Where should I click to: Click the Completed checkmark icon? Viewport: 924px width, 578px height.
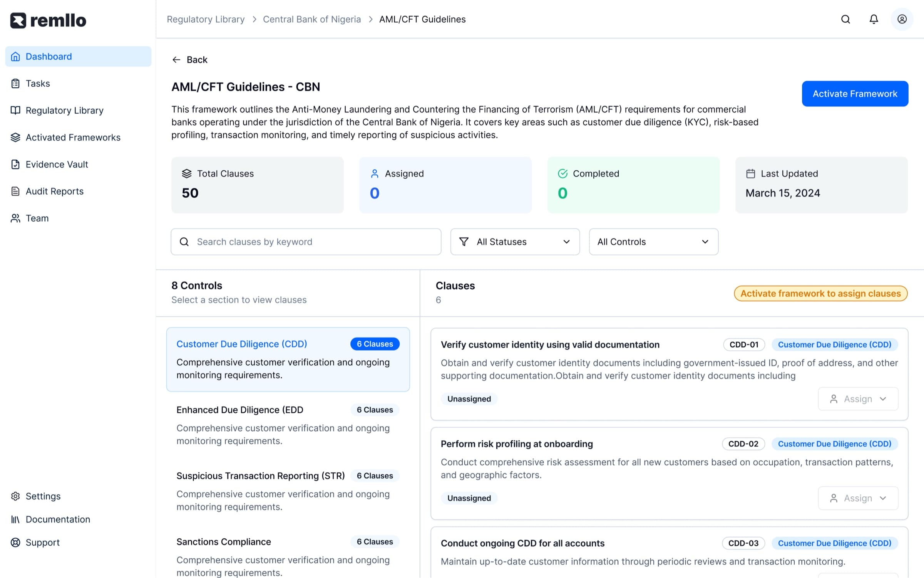pyautogui.click(x=562, y=174)
